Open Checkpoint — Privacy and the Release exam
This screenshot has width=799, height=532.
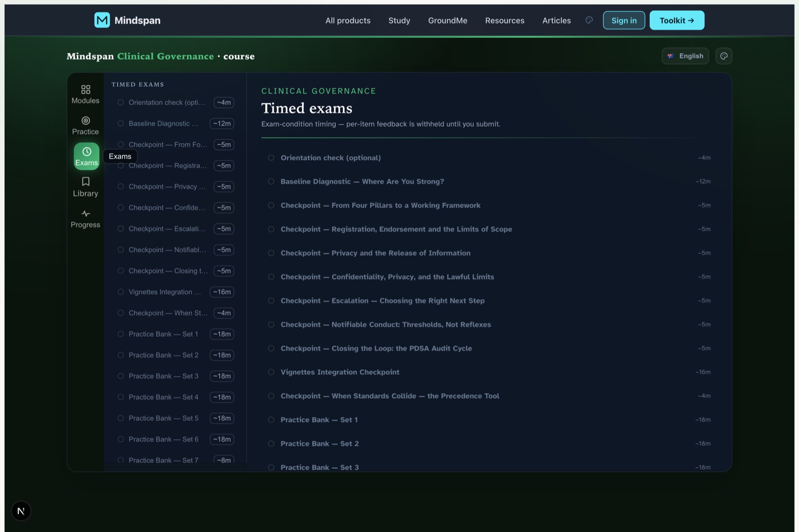click(489, 253)
